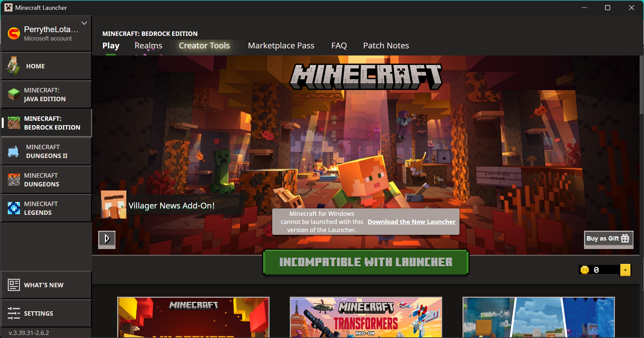Open the Patch Notes tab
644x338 pixels.
[386, 46]
